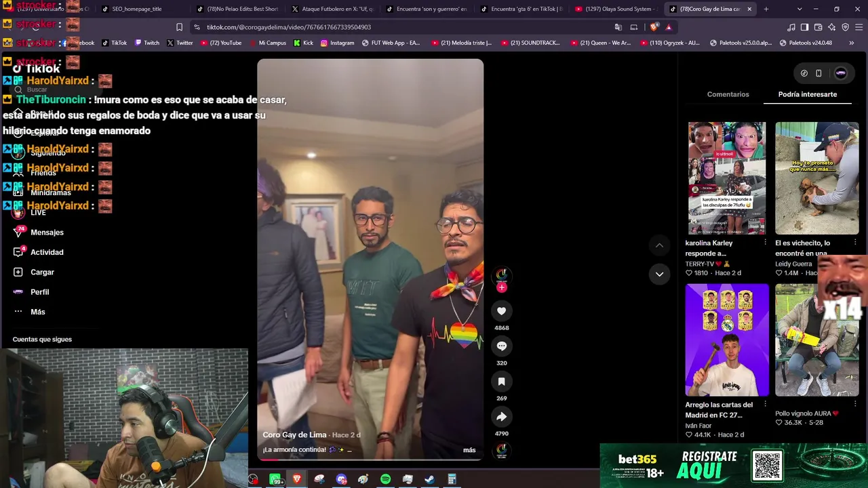Open options menu for karolina Karley video
The width and height of the screenshot is (868, 488).
coord(766,243)
